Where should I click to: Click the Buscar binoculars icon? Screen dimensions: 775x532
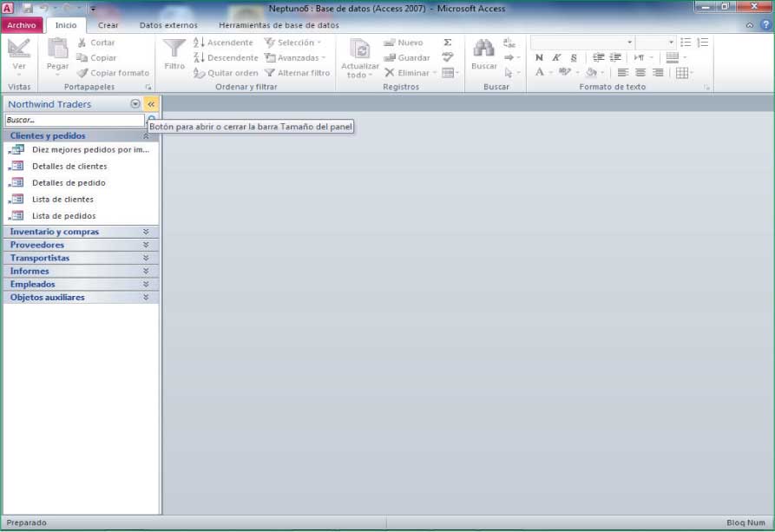(x=484, y=49)
